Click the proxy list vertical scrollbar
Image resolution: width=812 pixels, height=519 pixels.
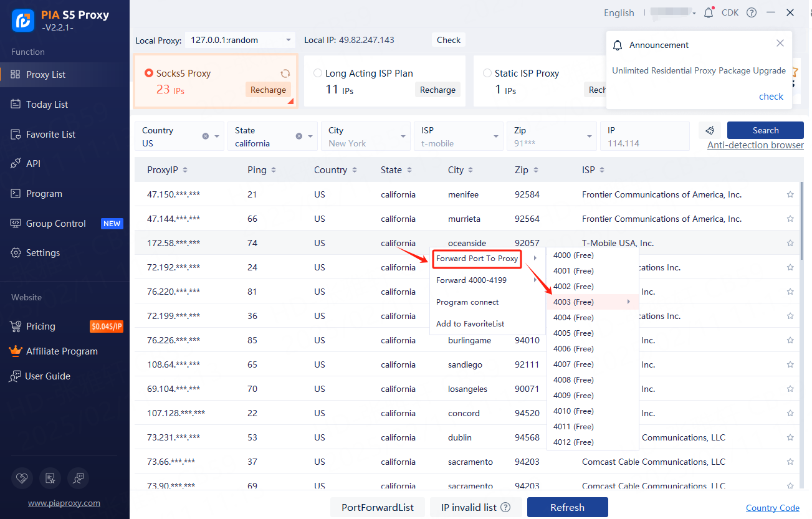click(802, 221)
